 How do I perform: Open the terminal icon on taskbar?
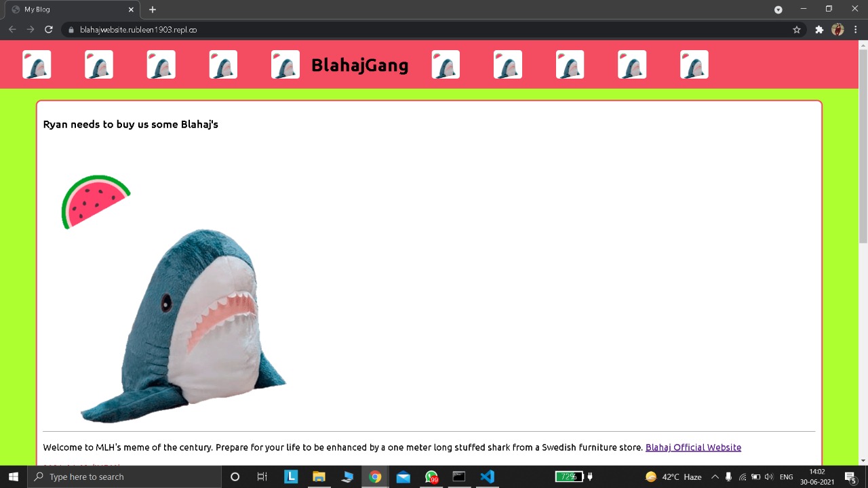(459, 476)
